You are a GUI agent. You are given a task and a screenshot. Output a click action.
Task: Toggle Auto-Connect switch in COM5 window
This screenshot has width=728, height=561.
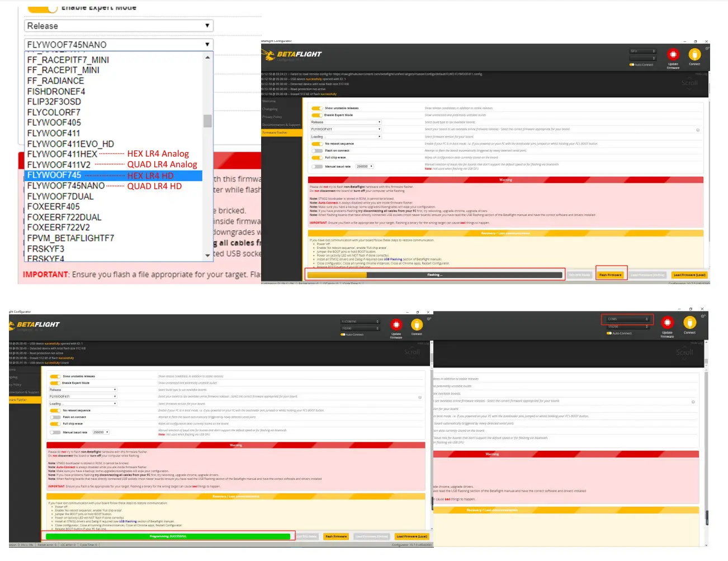point(609,333)
